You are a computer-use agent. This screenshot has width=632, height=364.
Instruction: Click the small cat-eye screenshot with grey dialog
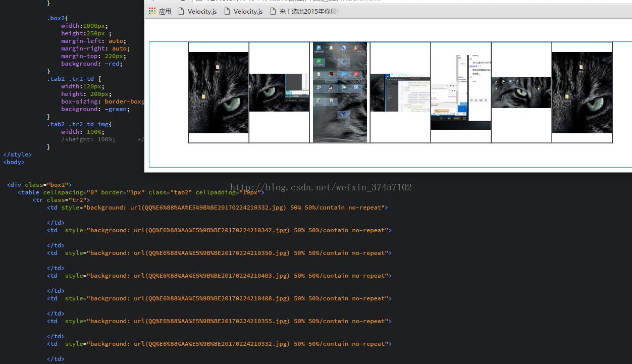[x=279, y=92]
